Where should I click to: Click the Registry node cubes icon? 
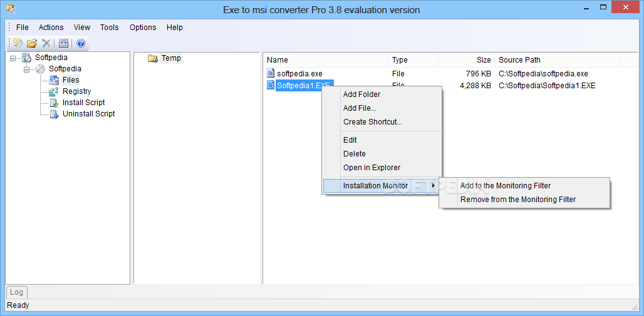[55, 91]
